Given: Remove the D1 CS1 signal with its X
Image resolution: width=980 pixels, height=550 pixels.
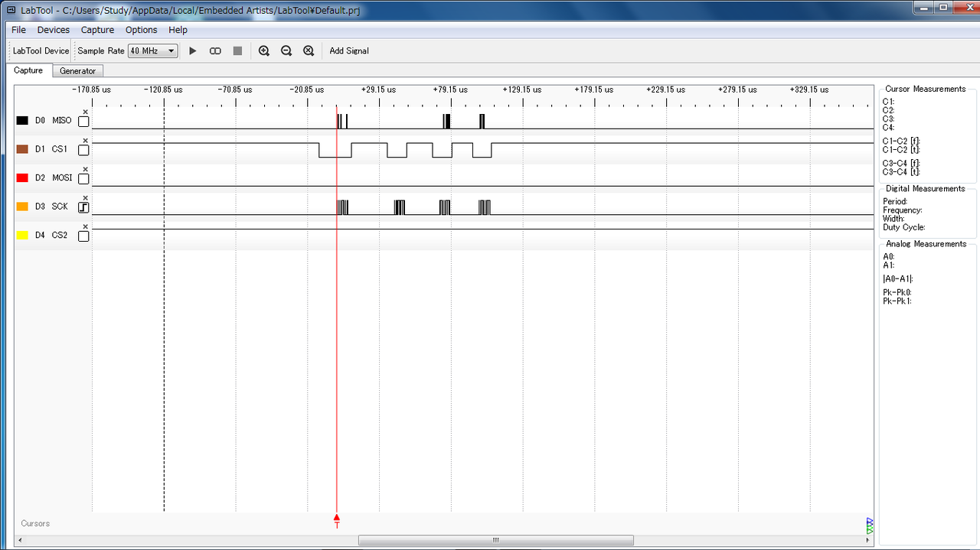Looking at the screenshot, I should (85, 141).
